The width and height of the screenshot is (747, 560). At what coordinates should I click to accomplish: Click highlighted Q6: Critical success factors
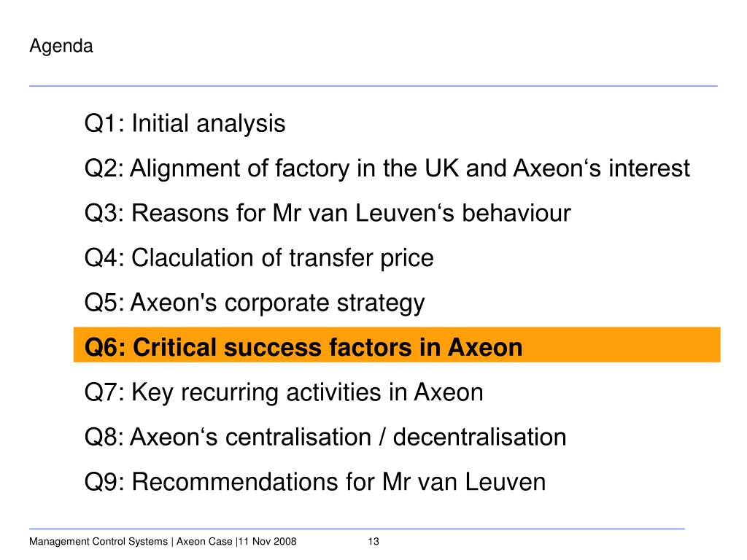tap(303, 347)
